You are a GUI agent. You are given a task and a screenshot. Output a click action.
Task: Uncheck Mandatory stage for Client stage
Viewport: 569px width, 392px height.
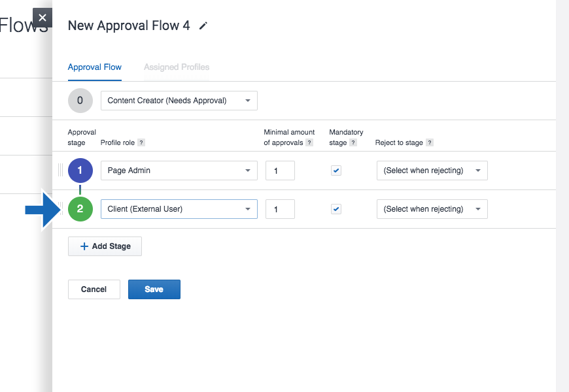tap(336, 208)
